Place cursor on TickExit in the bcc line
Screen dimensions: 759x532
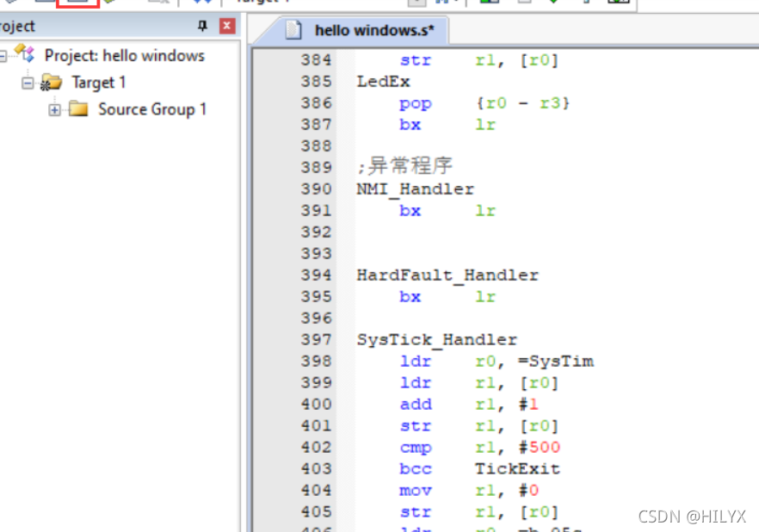tap(517, 469)
